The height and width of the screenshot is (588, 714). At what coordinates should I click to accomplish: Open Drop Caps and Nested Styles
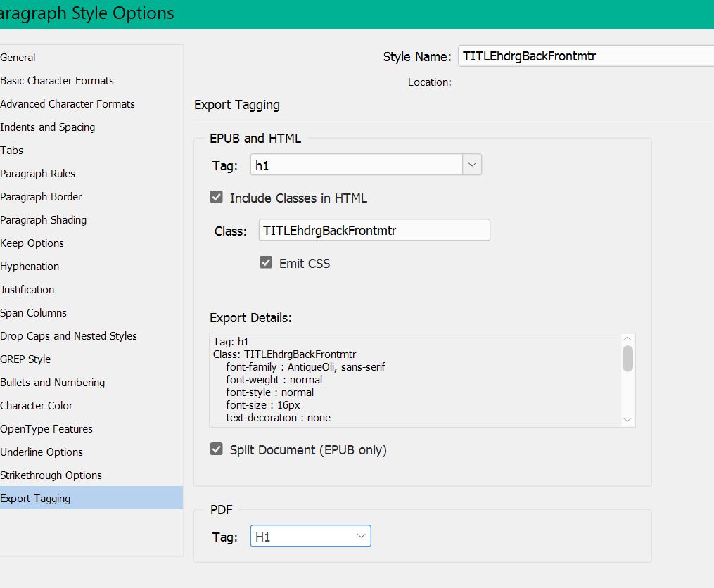91,336
